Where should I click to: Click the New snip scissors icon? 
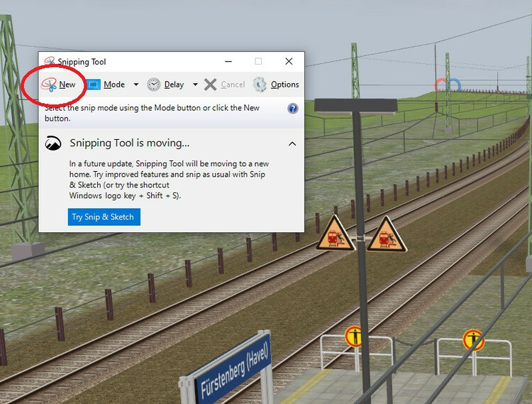[49, 85]
